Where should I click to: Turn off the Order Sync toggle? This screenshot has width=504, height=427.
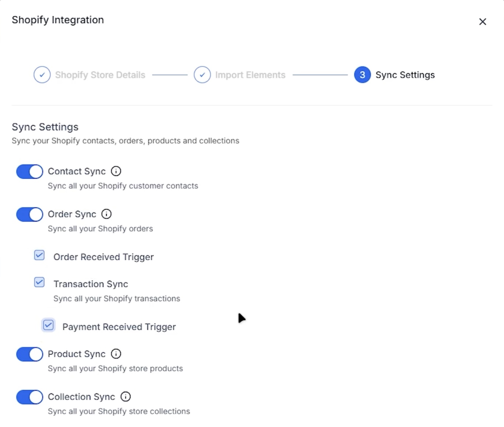[x=29, y=214]
